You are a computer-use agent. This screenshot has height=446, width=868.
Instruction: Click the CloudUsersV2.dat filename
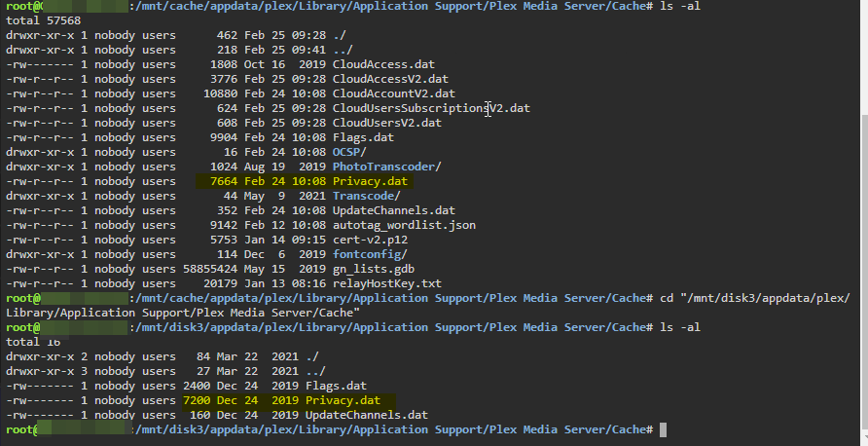387,123
